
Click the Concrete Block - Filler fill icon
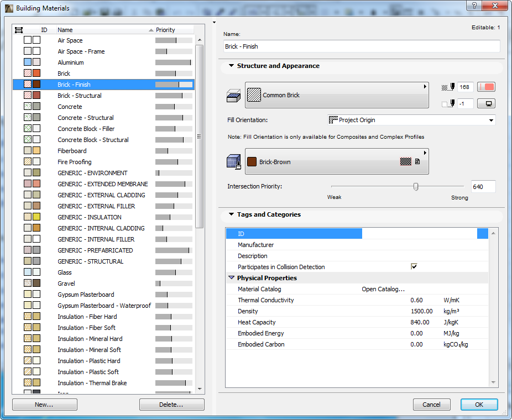point(28,129)
